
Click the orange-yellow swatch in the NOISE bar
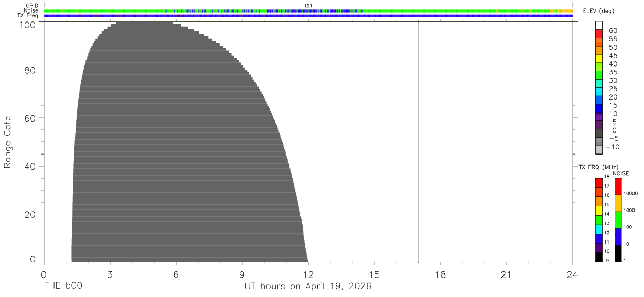[618, 203]
